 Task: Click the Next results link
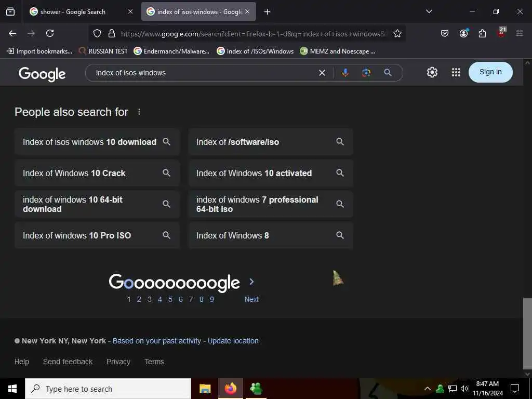tap(251, 299)
